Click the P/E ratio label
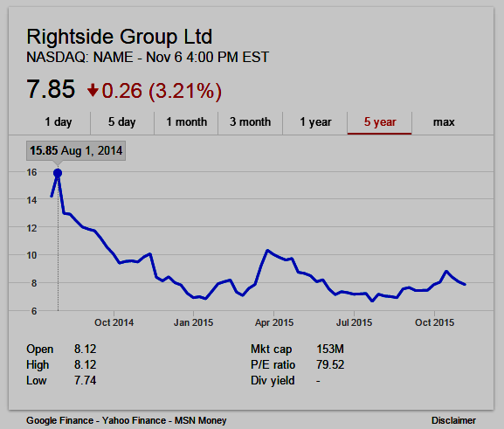 [x=273, y=365]
